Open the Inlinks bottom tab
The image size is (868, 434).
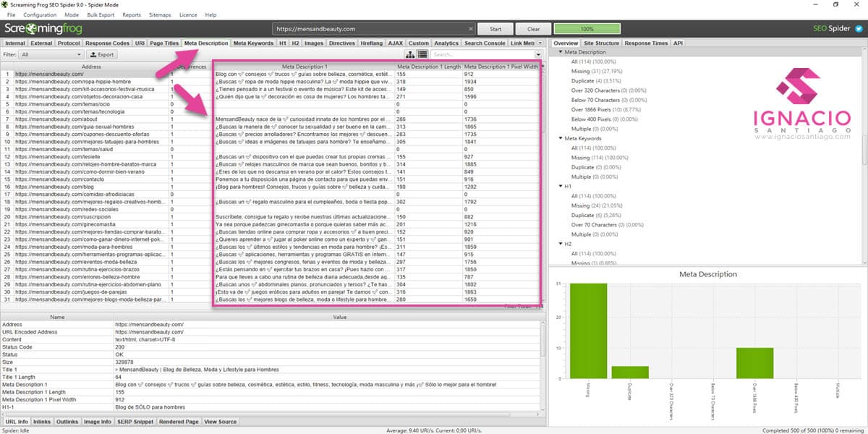(x=43, y=421)
